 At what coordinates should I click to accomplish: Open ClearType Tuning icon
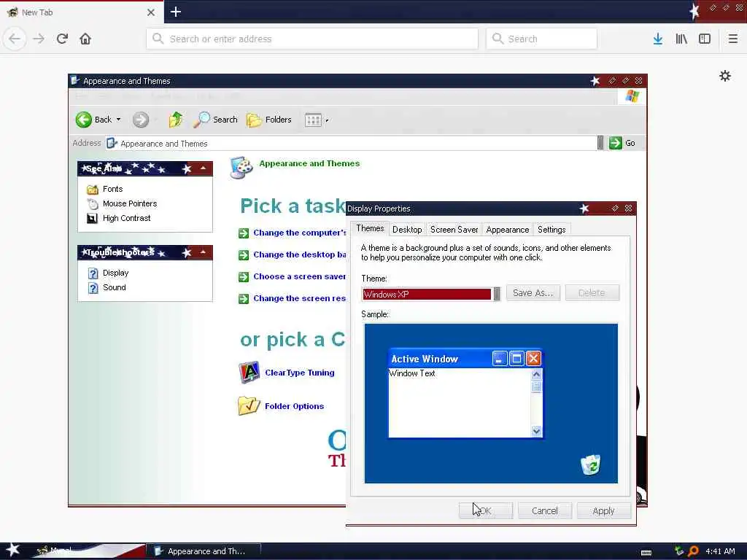pyautogui.click(x=249, y=373)
